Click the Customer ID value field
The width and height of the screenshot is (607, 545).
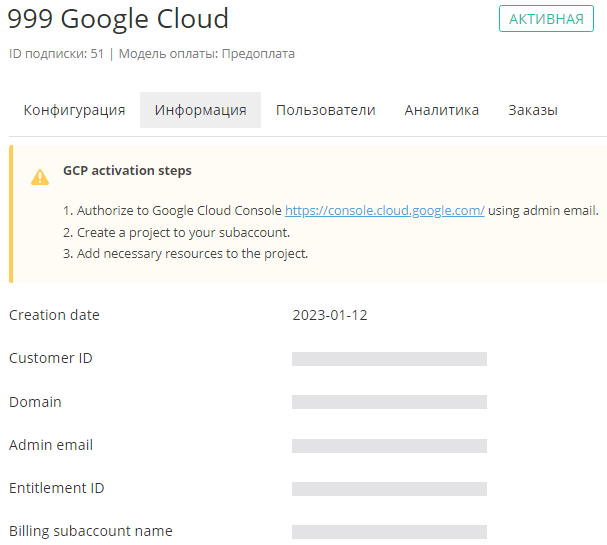tap(389, 359)
